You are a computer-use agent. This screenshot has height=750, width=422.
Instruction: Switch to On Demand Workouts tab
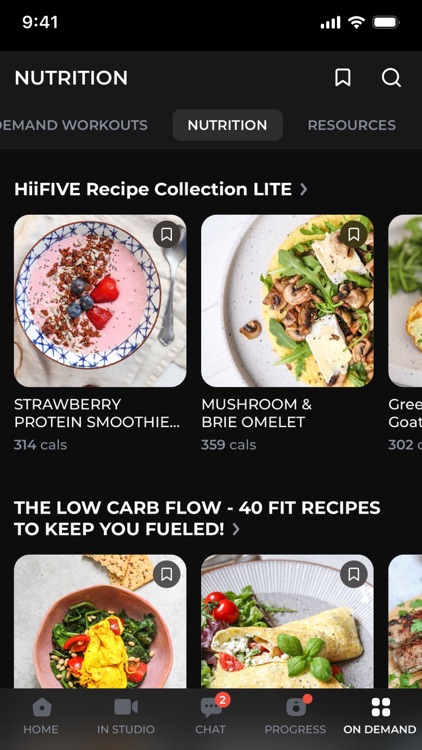pos(74,125)
